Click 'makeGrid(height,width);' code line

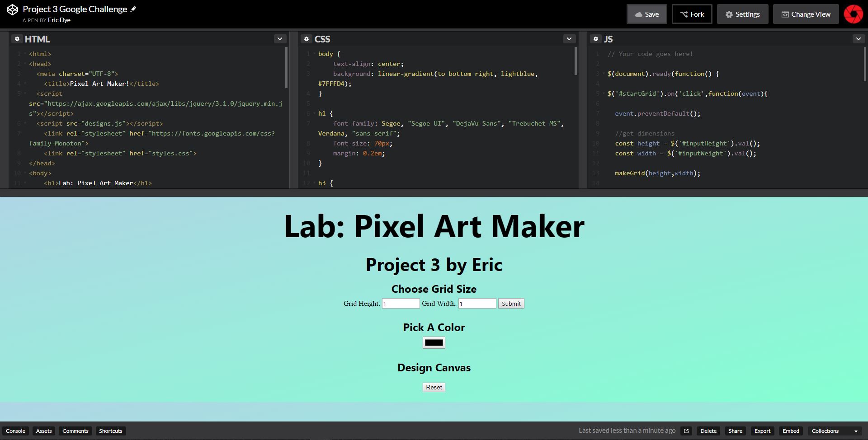pos(657,173)
